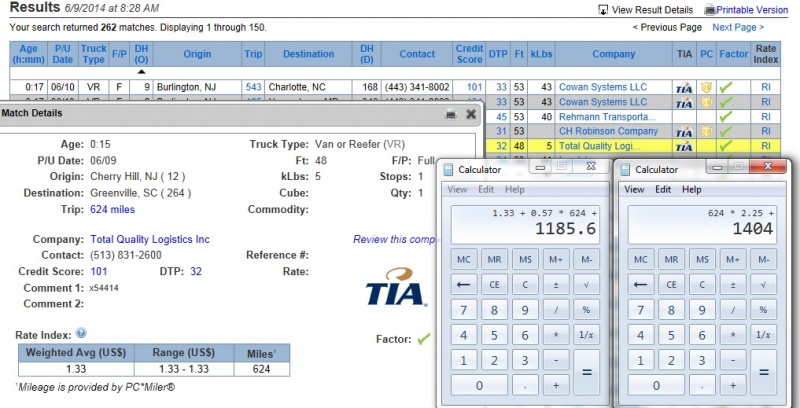Open Help menu in left calculator
This screenshot has width=800, height=408.
coord(514,189)
